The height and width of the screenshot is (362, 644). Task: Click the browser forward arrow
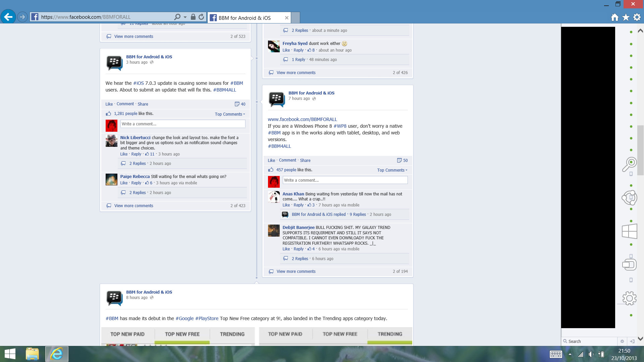pos(22,17)
